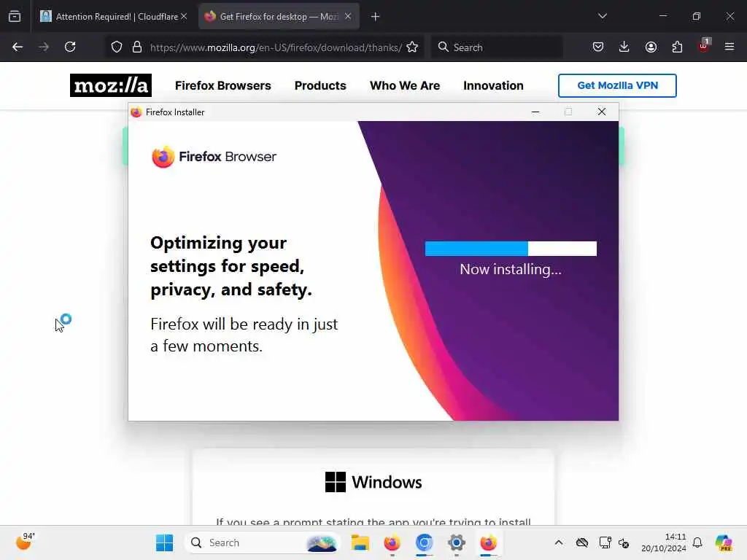Open the Innovation navigation menu

[x=493, y=86]
